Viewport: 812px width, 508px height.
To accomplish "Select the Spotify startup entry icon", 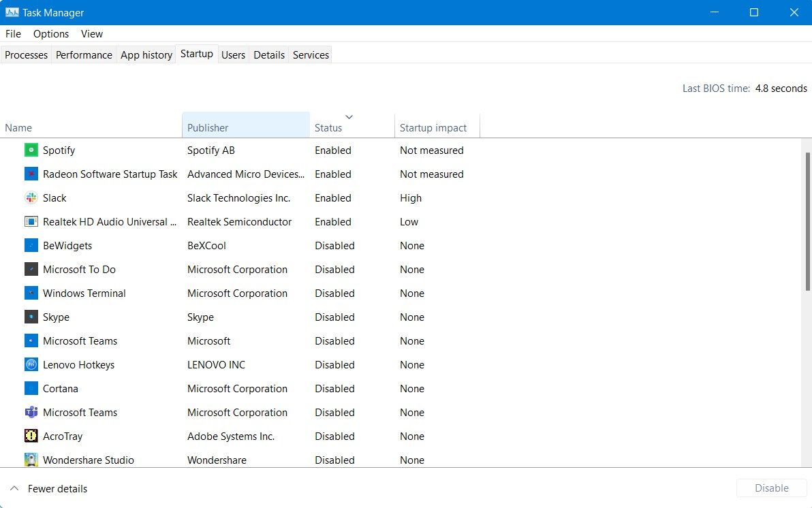I will click(x=31, y=150).
